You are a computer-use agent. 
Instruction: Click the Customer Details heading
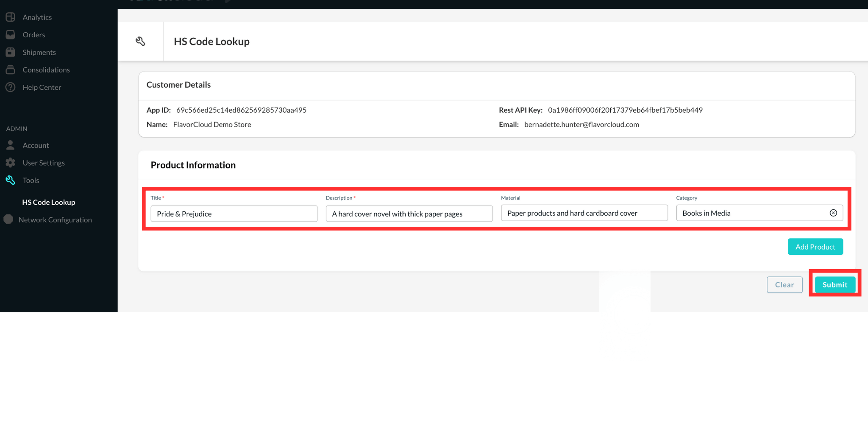(178, 85)
